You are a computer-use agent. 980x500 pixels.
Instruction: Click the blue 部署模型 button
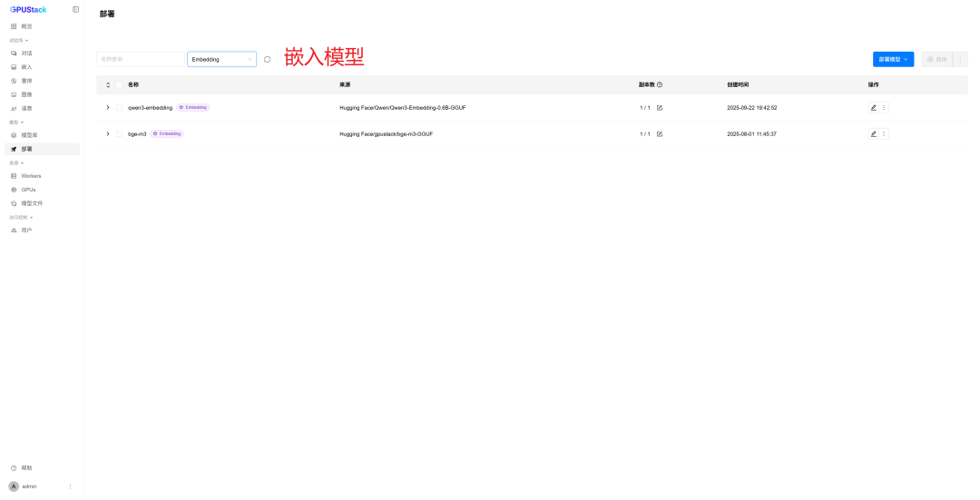(x=893, y=59)
